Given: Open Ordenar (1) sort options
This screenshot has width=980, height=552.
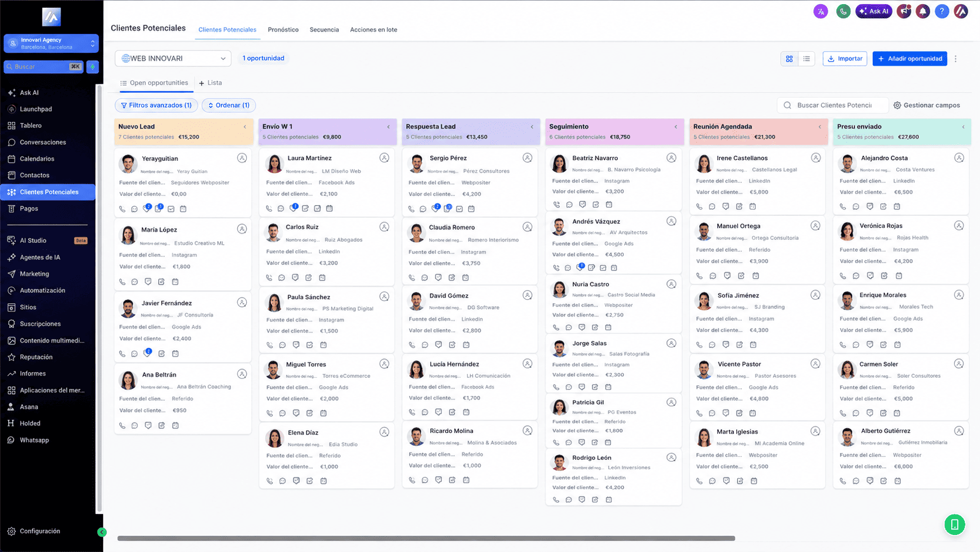Looking at the screenshot, I should pyautogui.click(x=229, y=105).
